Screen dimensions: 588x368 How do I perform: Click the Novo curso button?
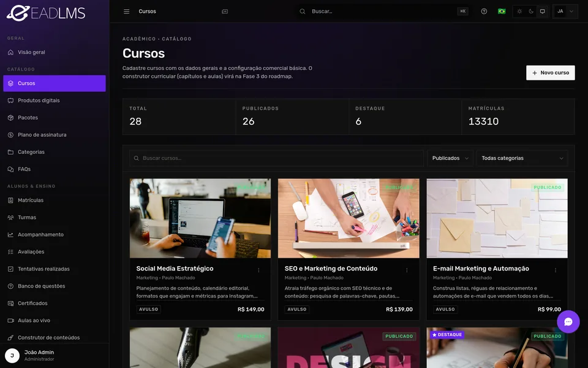[550, 73]
